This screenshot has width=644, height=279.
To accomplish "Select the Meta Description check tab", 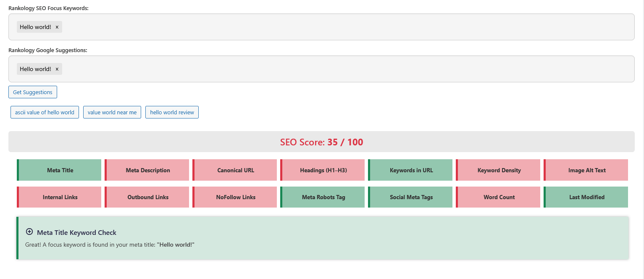I will pos(148,170).
